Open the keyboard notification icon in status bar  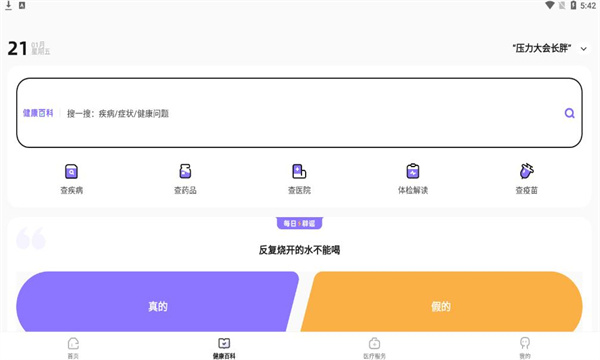(x=22, y=5)
